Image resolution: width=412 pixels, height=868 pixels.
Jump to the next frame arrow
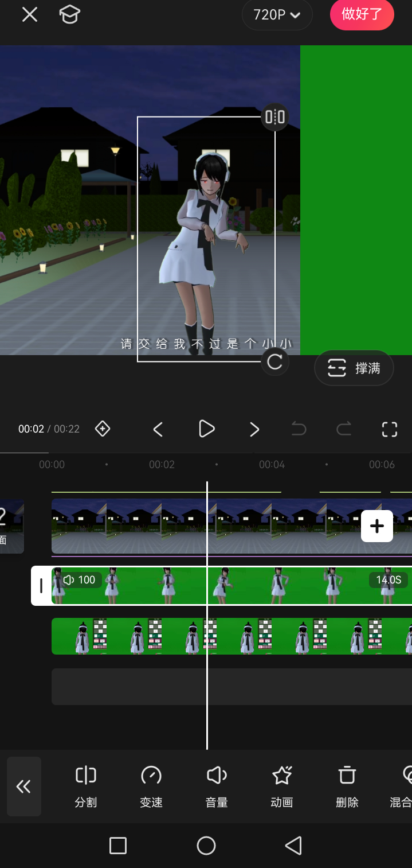click(254, 429)
